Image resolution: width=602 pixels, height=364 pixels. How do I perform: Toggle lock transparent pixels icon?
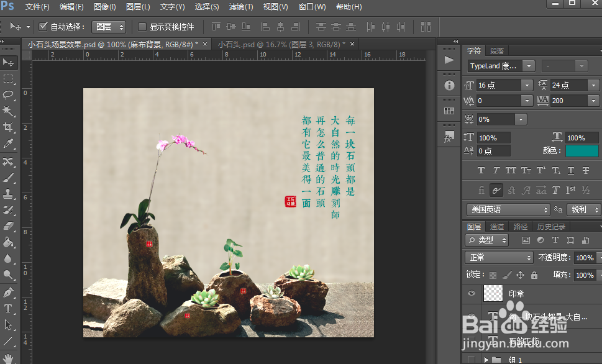pos(493,275)
